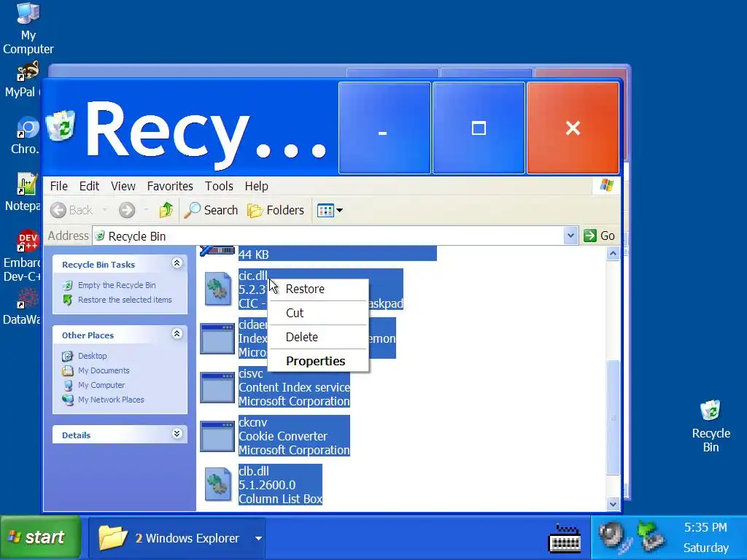Click the My Computer desktop icon
747x560 pixels.
[28, 28]
